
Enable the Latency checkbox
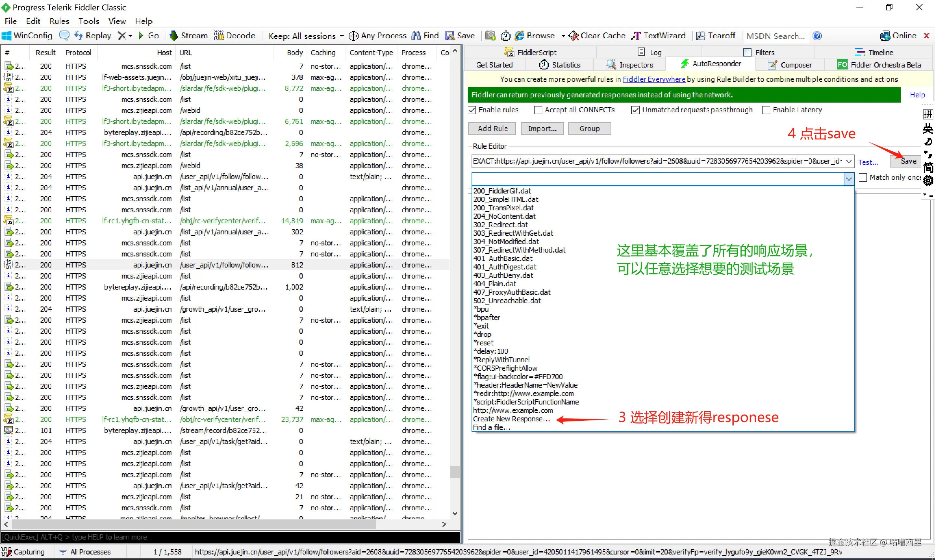click(766, 110)
